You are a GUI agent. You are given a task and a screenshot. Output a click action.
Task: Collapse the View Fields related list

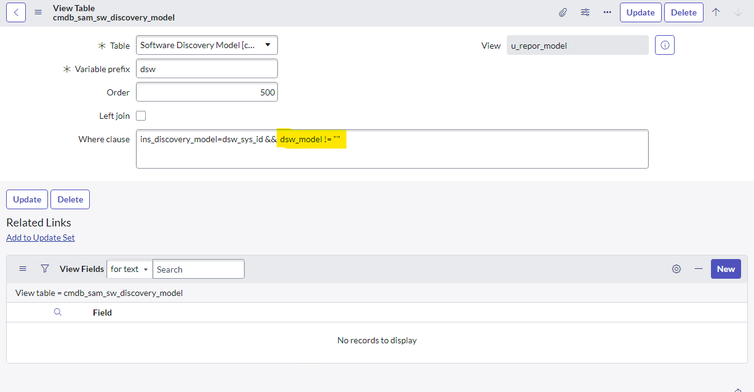click(x=698, y=269)
